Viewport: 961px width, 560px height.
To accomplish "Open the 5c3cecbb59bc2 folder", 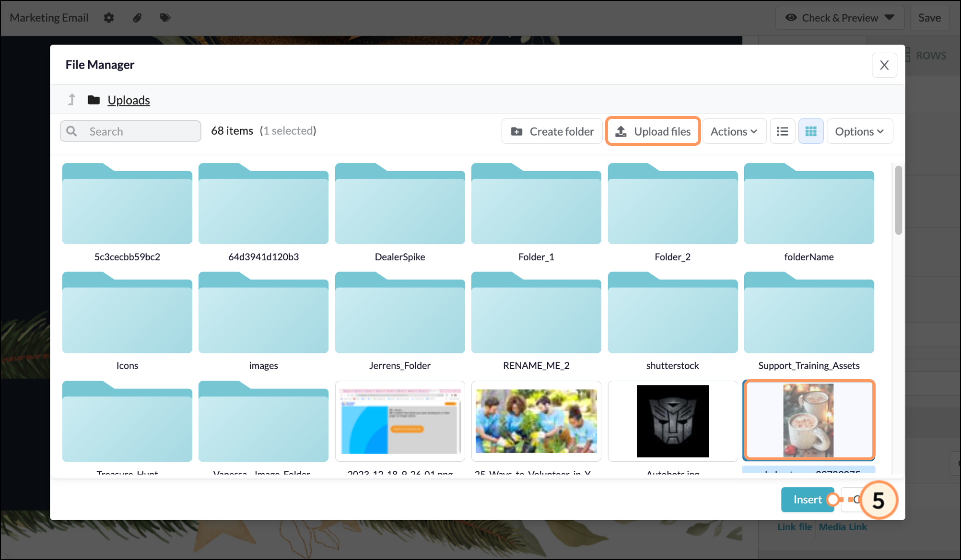I will (127, 204).
